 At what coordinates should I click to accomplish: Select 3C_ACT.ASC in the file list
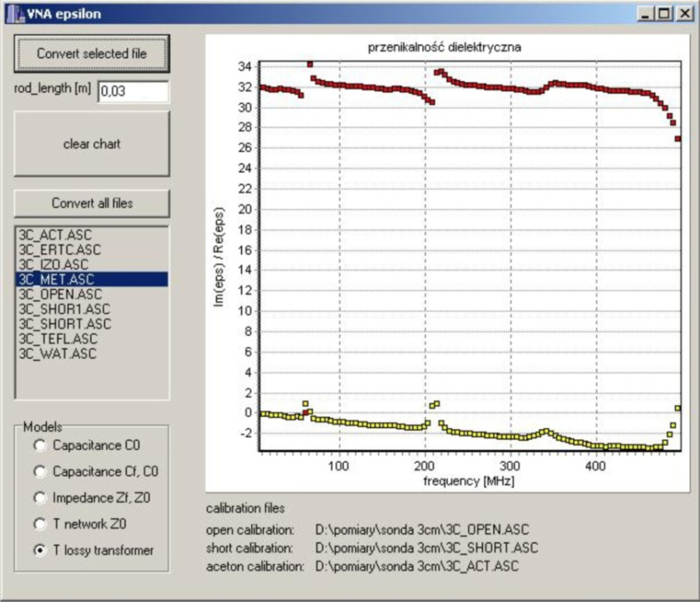(55, 235)
